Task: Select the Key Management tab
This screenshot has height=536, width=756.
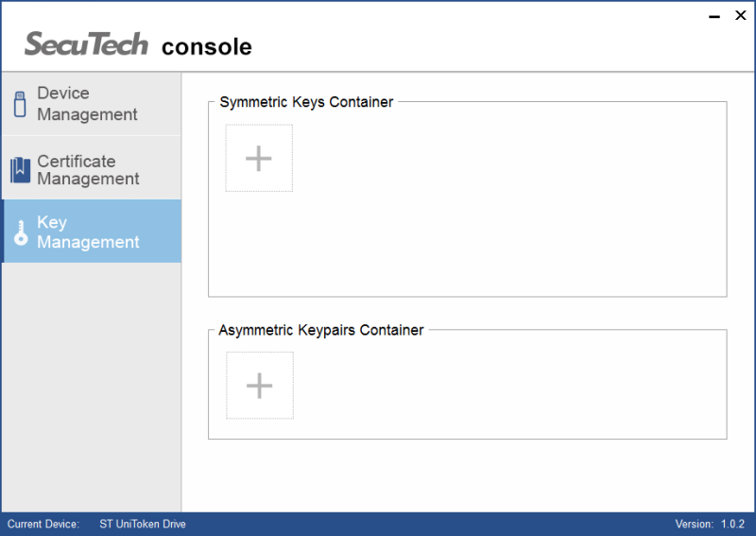Action: 91,232
